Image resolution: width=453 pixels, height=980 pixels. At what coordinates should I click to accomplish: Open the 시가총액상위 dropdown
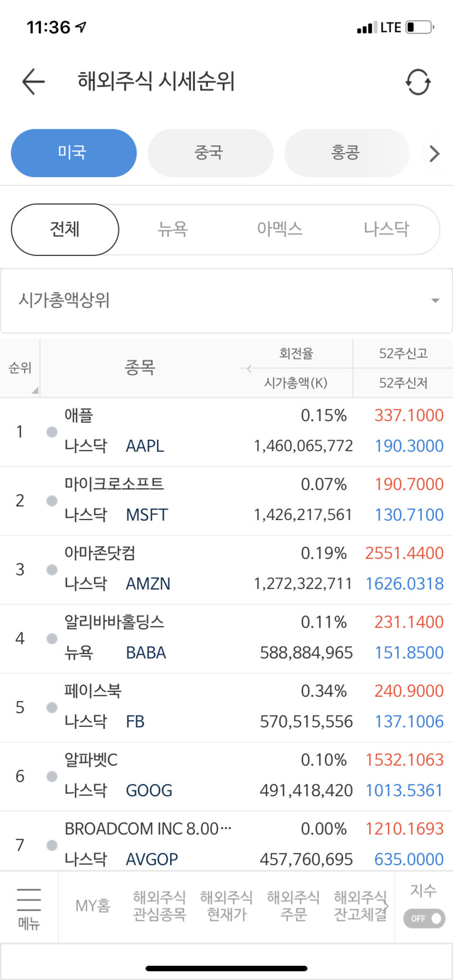click(226, 301)
